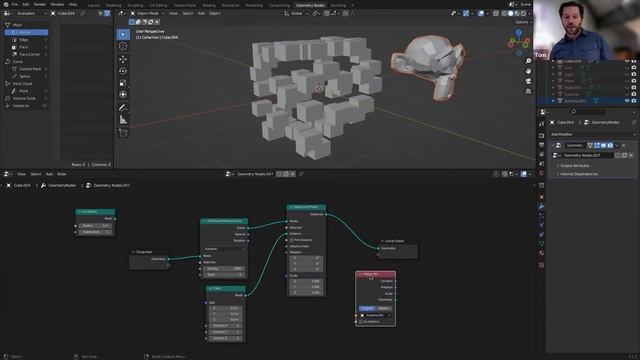The image size is (640, 360).
Task: Select the 3D Cursor tool
Action: [x=123, y=46]
